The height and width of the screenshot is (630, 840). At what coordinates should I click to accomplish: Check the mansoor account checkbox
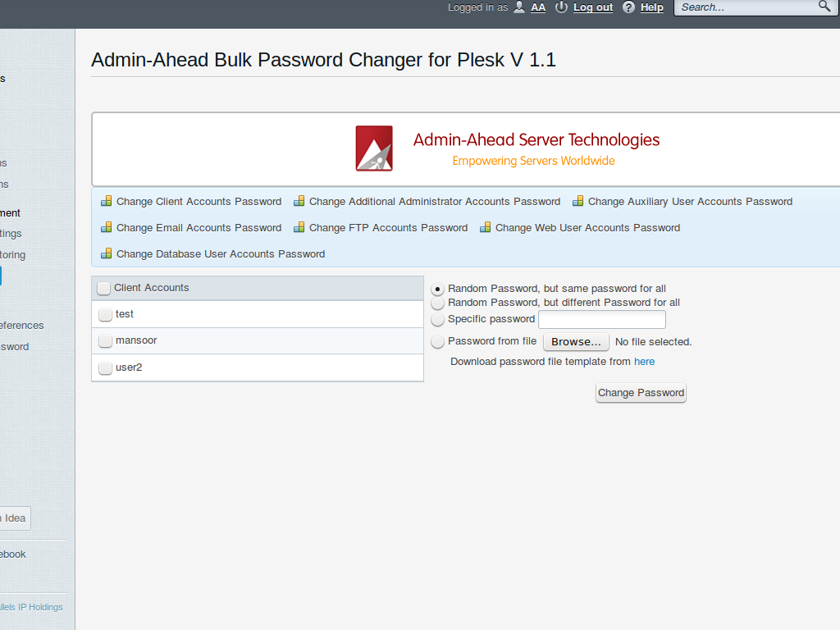click(105, 340)
